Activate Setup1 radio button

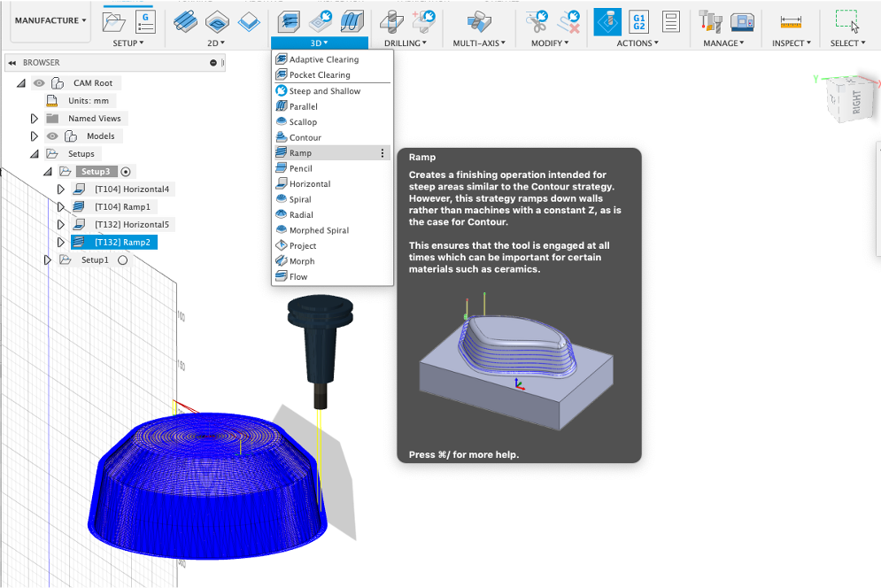pyautogui.click(x=122, y=260)
